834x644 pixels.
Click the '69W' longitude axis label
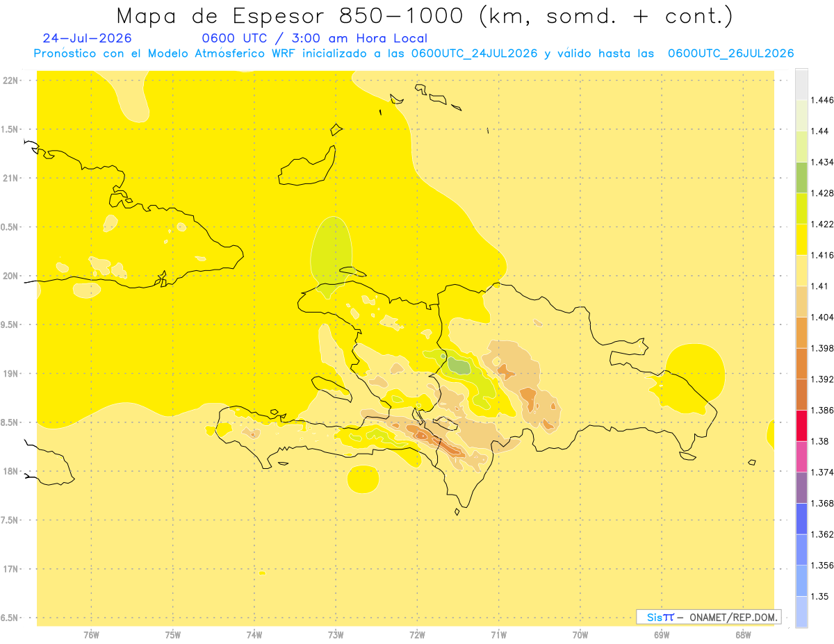(662, 635)
